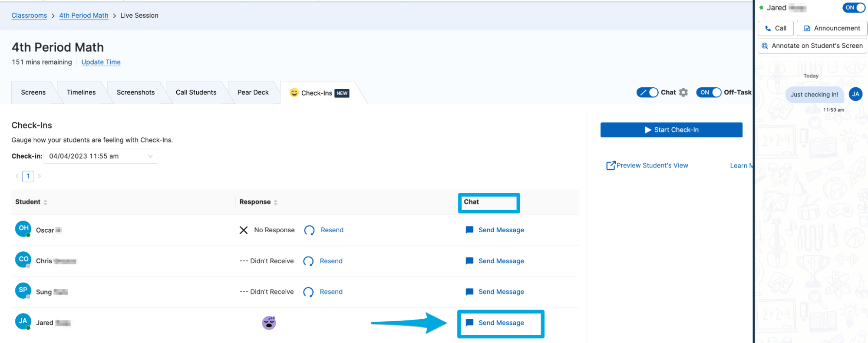Resend check-in to Chris

[331, 261]
